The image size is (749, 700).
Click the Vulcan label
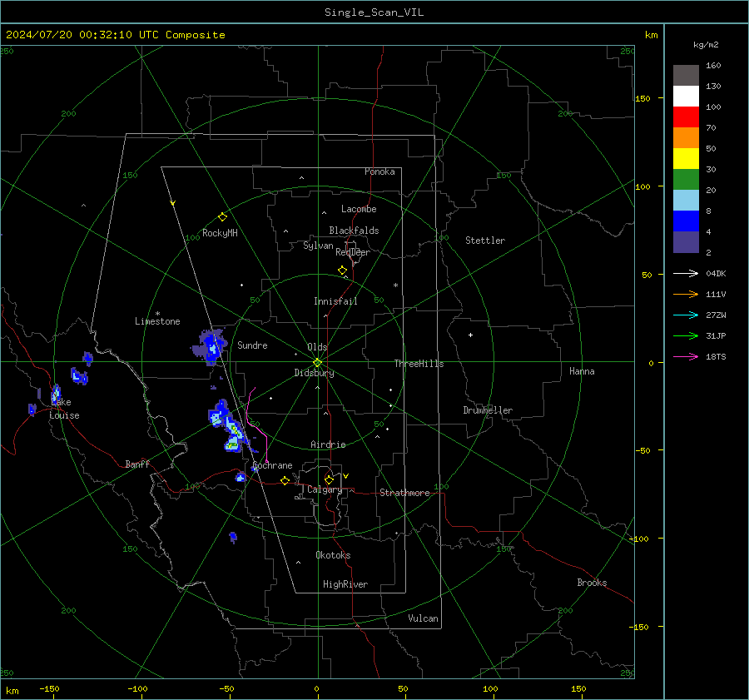pos(423,618)
